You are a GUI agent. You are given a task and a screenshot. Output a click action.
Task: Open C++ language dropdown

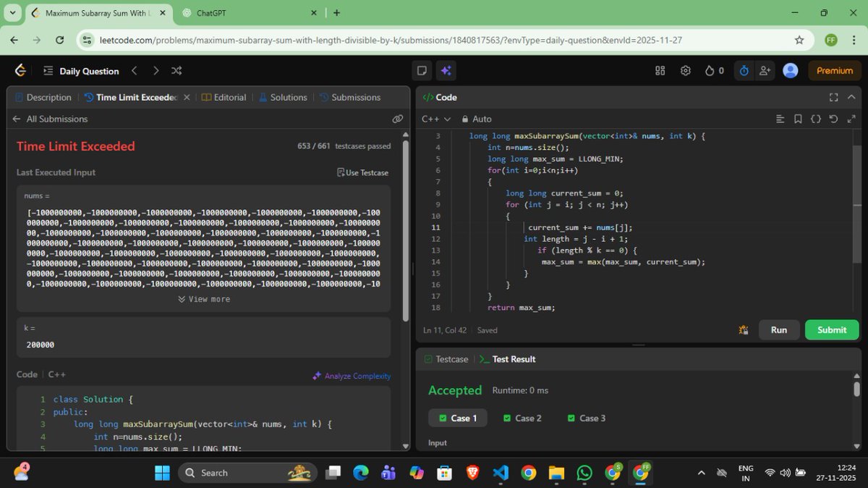pyautogui.click(x=436, y=119)
